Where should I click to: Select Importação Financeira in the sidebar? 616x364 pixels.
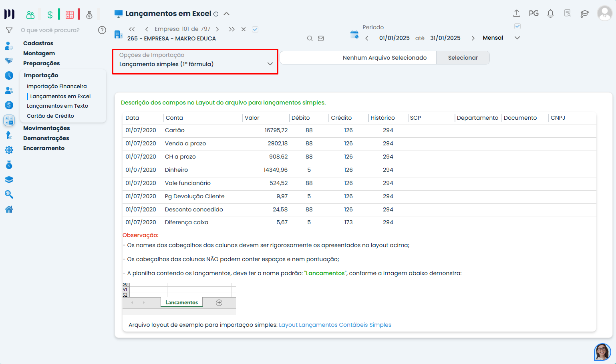[56, 86]
